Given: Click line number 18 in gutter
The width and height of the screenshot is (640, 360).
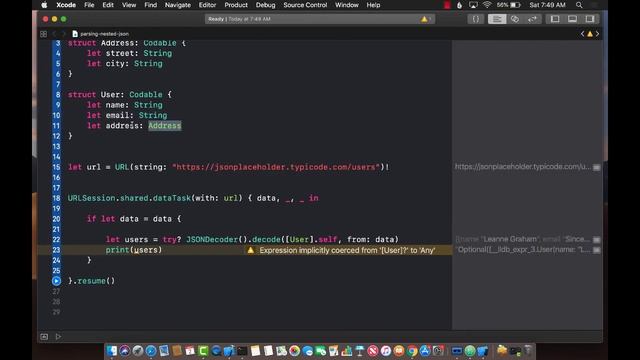Looking at the screenshot, I should [56, 198].
